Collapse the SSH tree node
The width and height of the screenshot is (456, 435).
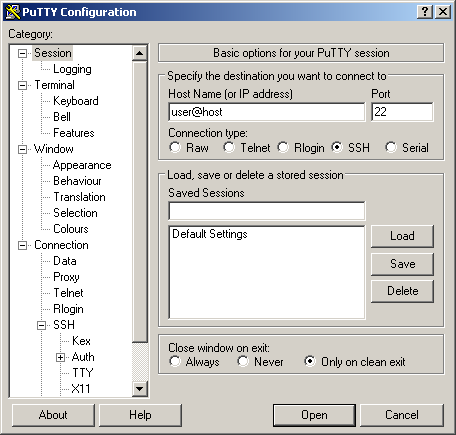[41, 325]
